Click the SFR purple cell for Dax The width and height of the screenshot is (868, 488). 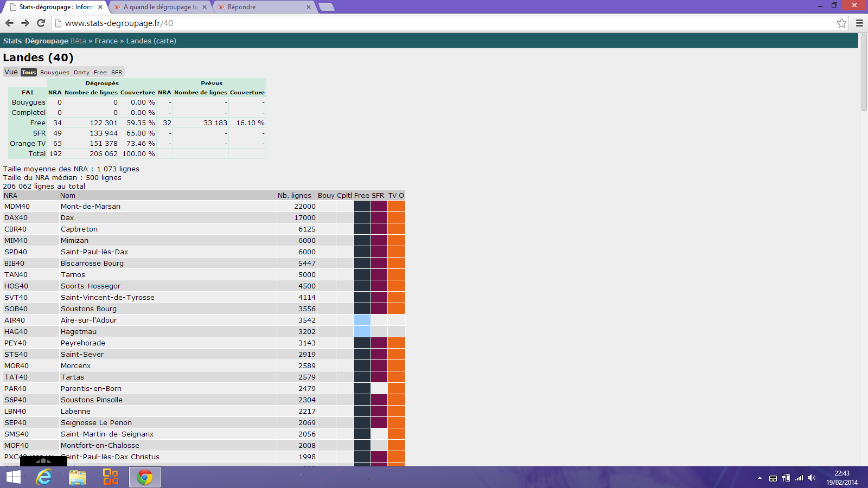(379, 217)
